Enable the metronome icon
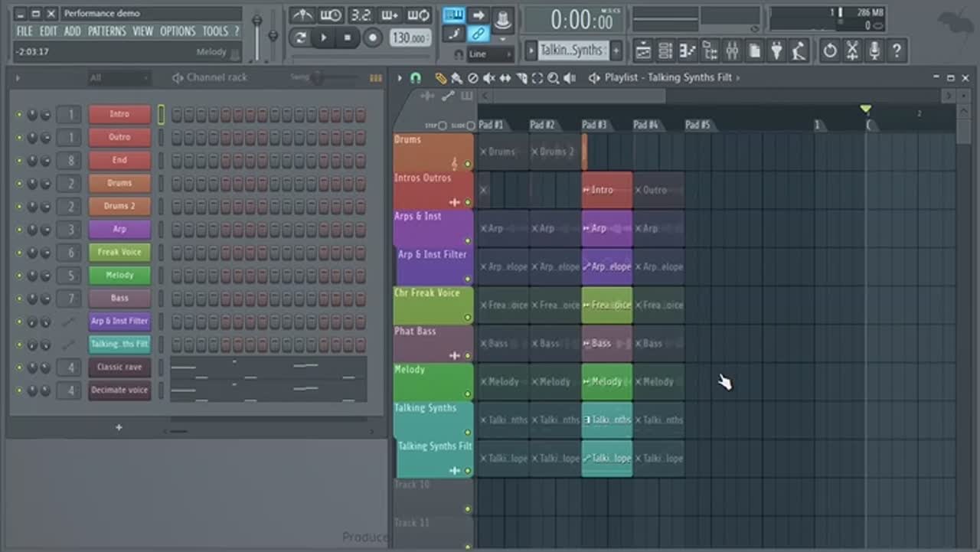The height and width of the screenshot is (552, 980). [x=303, y=15]
